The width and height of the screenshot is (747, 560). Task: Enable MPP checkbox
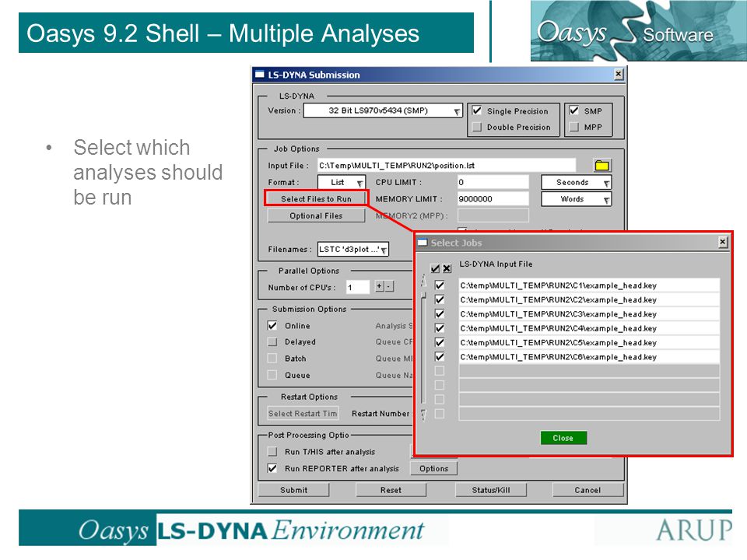coord(574,127)
